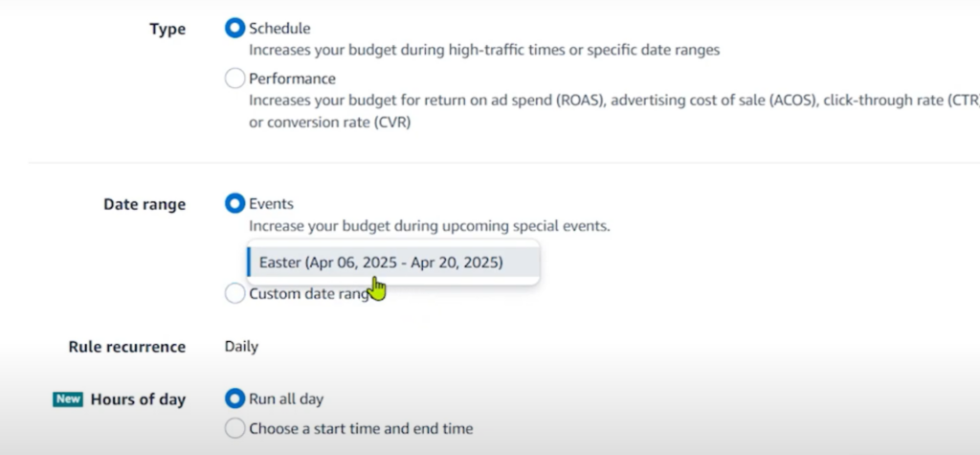Click the Type field label
Viewport: 980px width, 455px height.
coord(167,29)
